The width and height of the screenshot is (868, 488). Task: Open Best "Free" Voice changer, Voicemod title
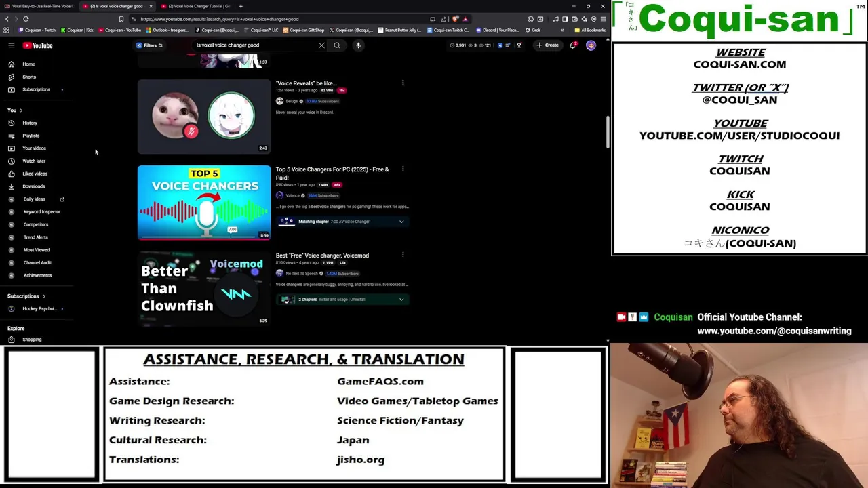(x=322, y=256)
